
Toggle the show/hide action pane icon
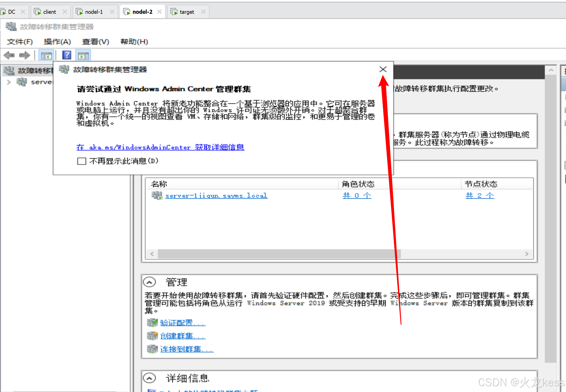pos(83,55)
